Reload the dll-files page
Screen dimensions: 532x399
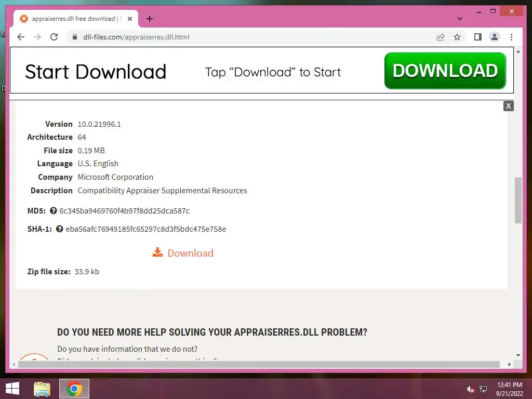(x=54, y=37)
